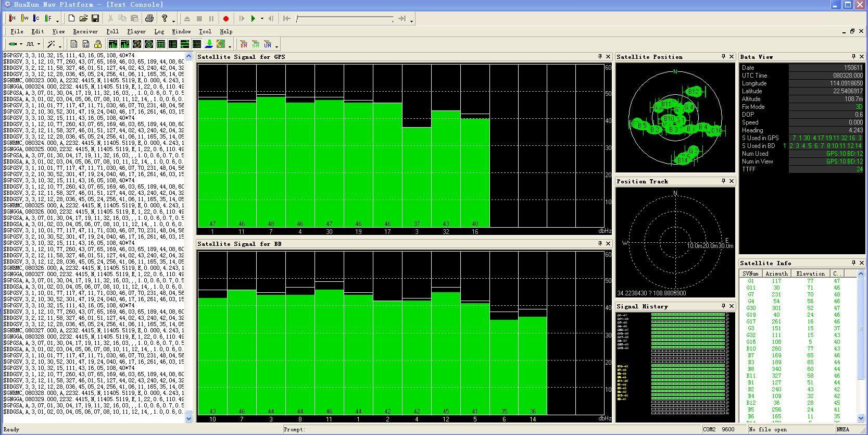Viewport: 868px width, 435px height.
Task: Sort Satellite Info by Azimuth column
Action: [x=776, y=274]
